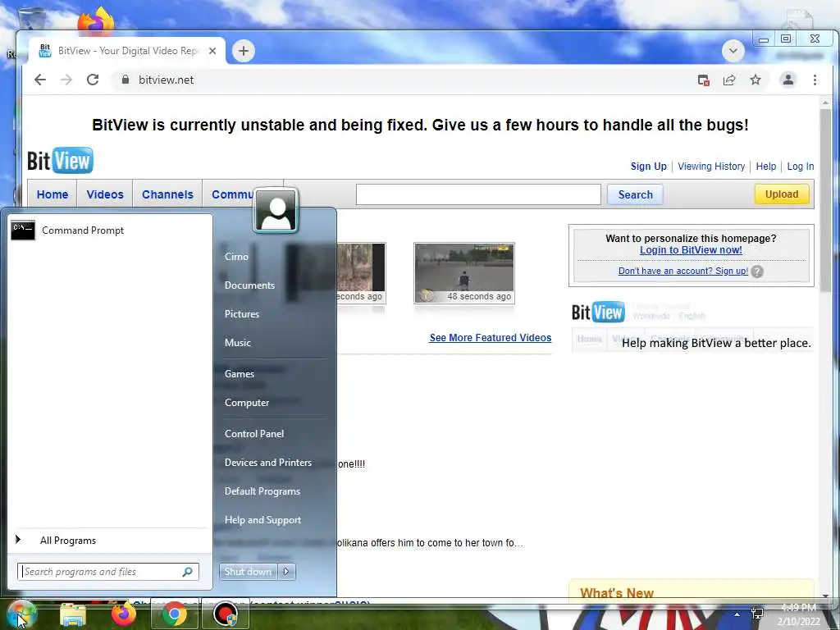Viewport: 840px width, 630px height.
Task: Click Login to BitView now! link
Action: pos(691,250)
